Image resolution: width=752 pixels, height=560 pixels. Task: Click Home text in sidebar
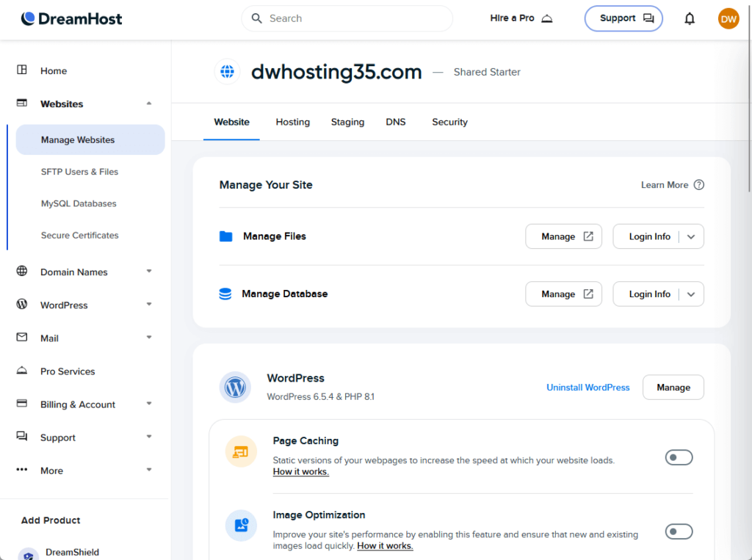[53, 71]
